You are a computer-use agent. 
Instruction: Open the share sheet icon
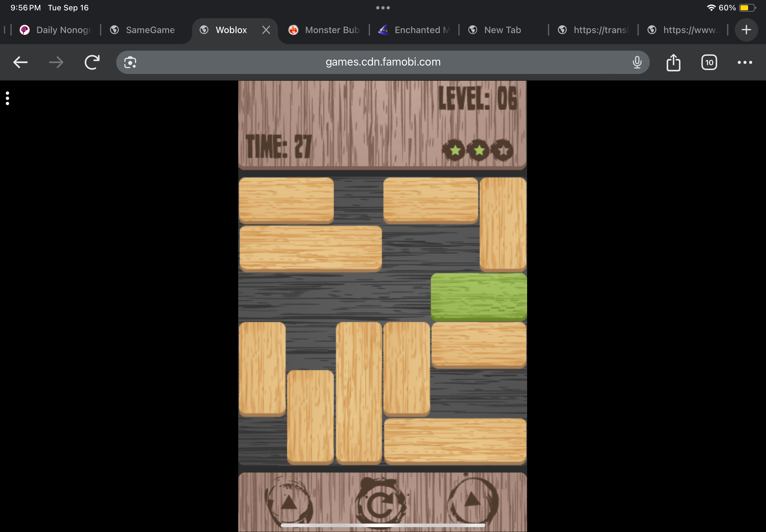click(673, 62)
